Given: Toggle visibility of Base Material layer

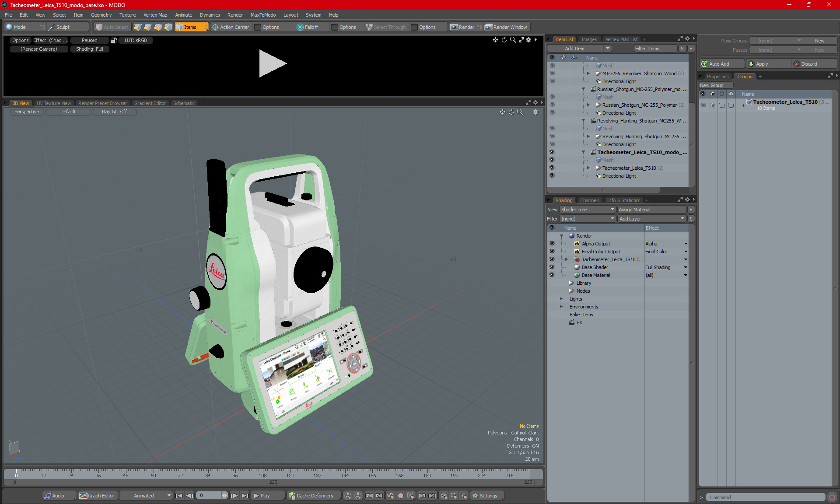Looking at the screenshot, I should pos(552,275).
